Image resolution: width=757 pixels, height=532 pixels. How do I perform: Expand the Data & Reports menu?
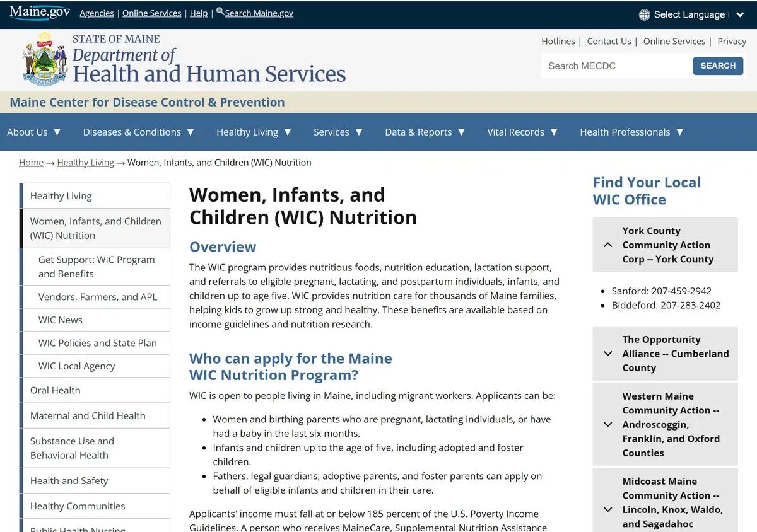[x=425, y=132]
